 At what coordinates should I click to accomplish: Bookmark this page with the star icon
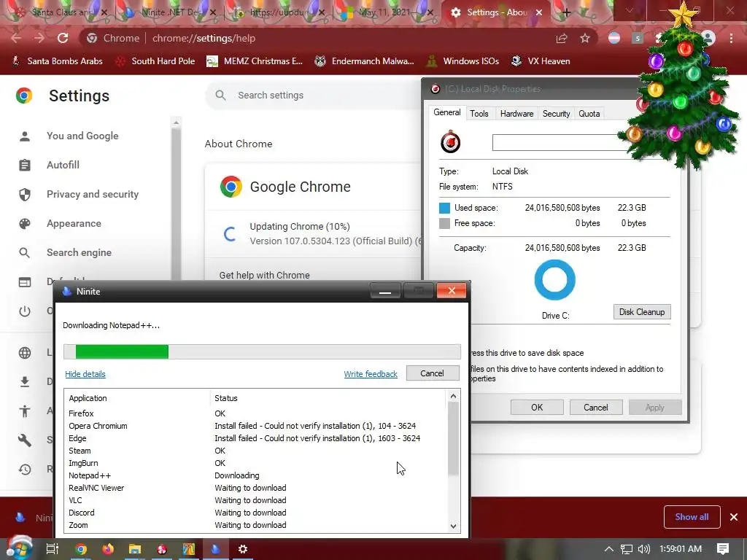click(x=585, y=38)
